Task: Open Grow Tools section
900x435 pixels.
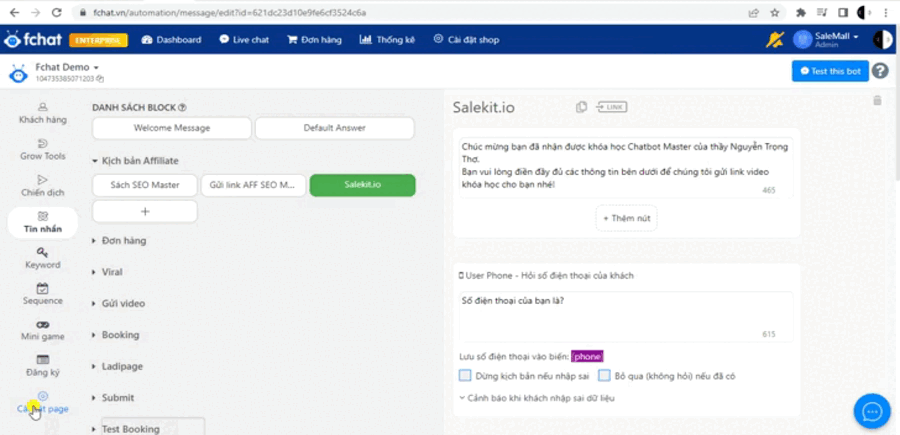Action: pos(43,149)
